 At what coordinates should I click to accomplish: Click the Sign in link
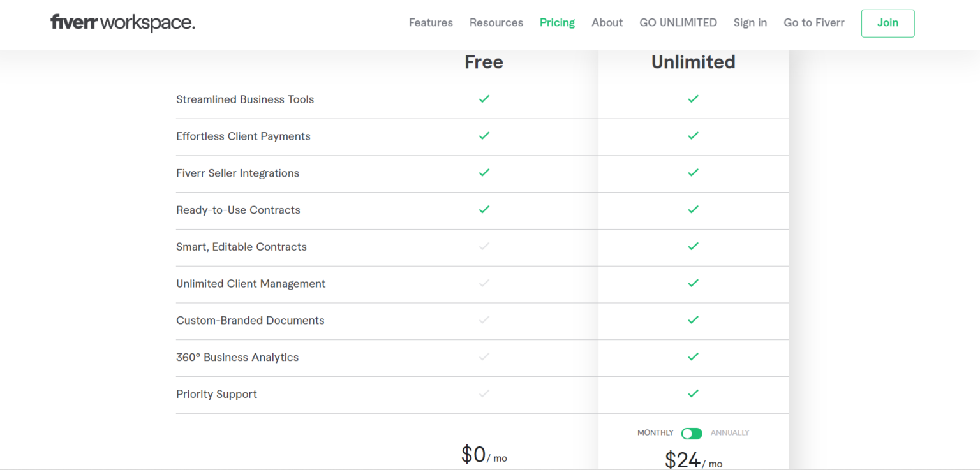750,22
